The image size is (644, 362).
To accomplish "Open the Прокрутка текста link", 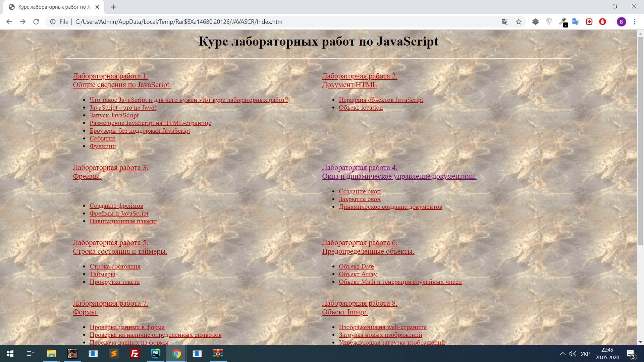I will coord(115,282).
